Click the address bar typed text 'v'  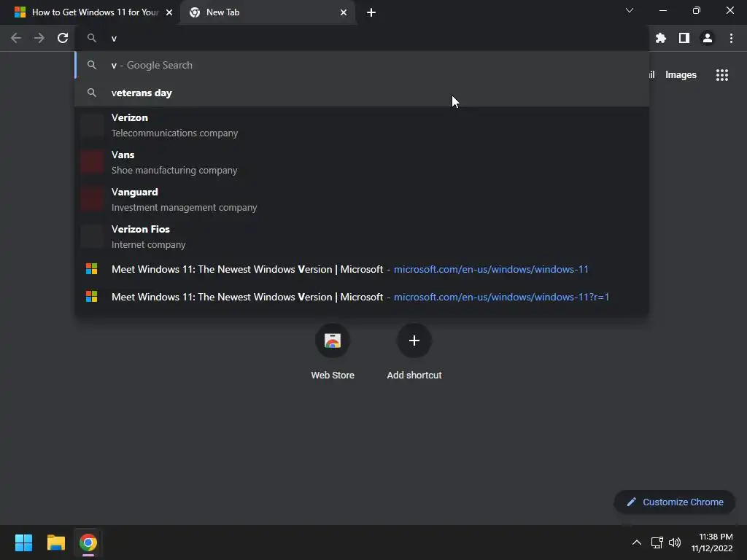pyautogui.click(x=114, y=39)
